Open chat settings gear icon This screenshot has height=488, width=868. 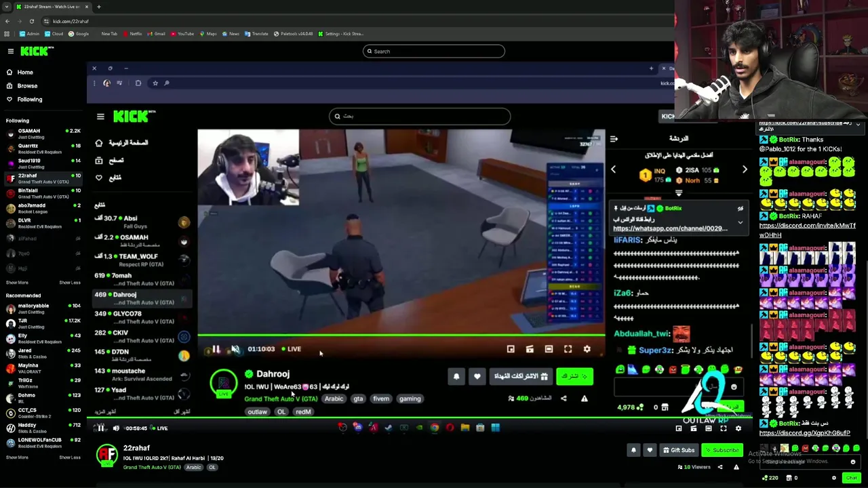pyautogui.click(x=834, y=478)
